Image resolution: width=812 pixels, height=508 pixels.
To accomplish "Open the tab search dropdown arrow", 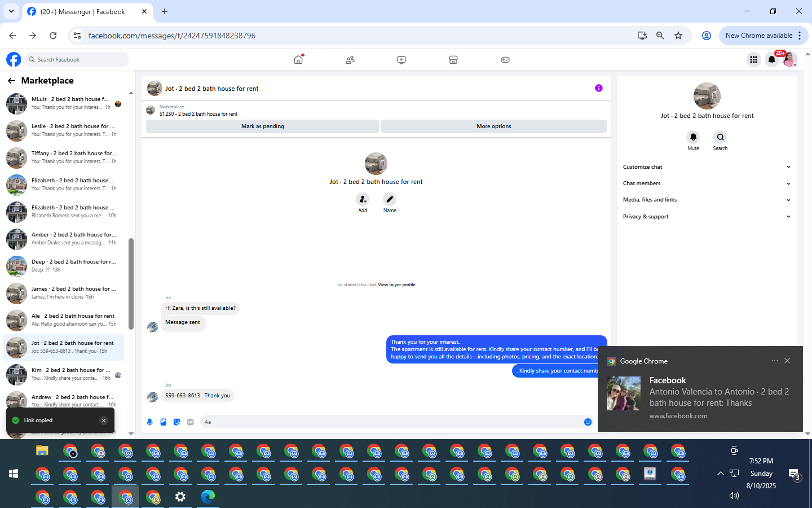I will (11, 11).
